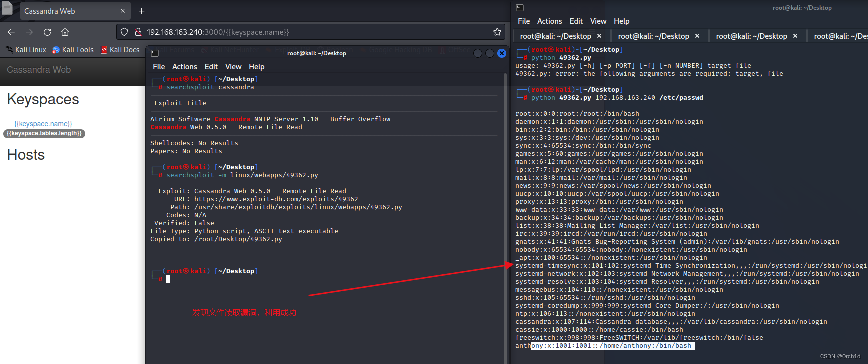Open the {{keyspace.name}} link

click(x=43, y=124)
